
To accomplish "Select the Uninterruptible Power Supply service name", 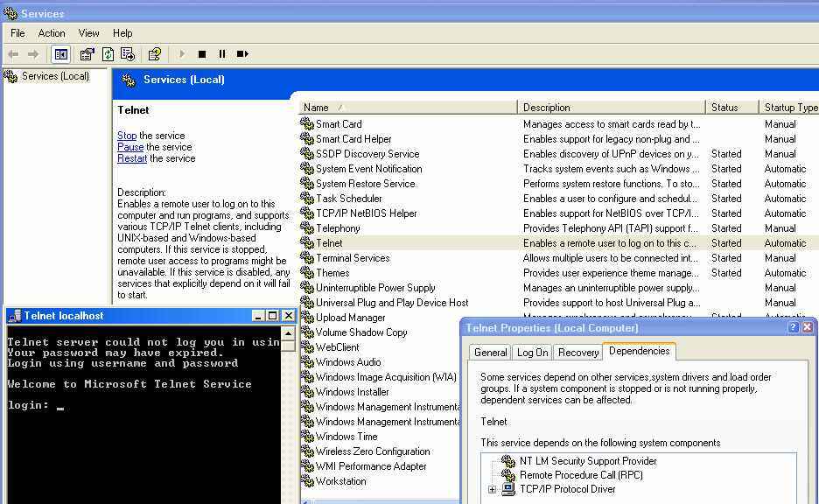I will [x=375, y=288].
